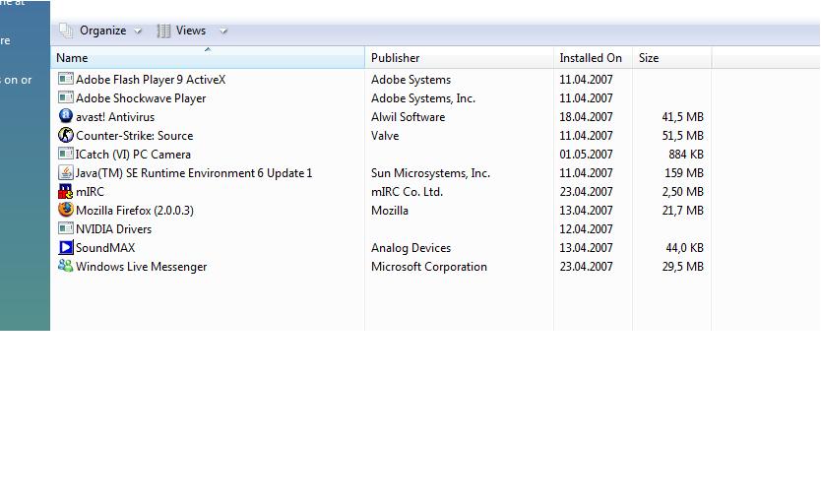Click the mIRC Co. Ltd. publisher cell

coord(407,192)
